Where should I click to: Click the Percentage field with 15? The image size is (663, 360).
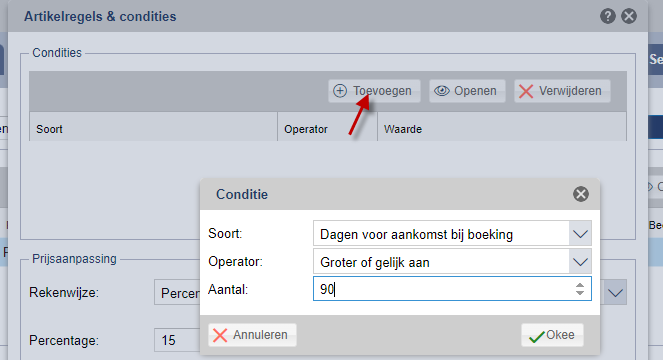[177, 340]
